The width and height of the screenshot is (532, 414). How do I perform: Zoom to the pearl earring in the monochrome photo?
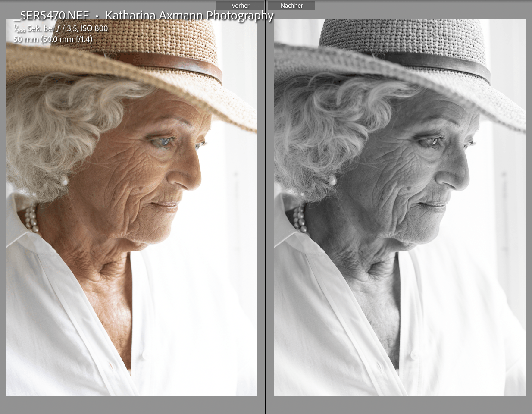coord(332,180)
